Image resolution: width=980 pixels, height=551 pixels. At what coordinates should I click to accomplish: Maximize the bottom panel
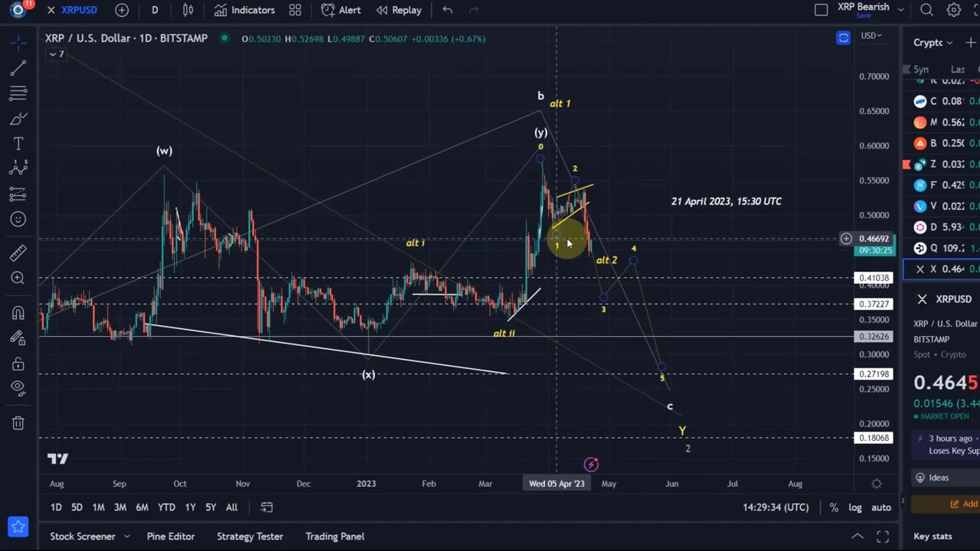point(883,536)
